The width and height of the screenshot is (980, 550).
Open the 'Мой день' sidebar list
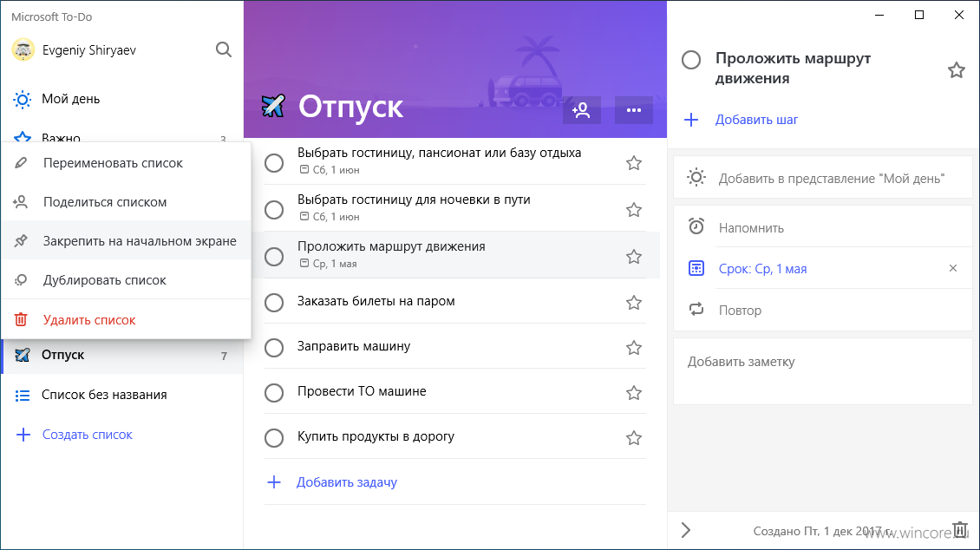(122, 99)
